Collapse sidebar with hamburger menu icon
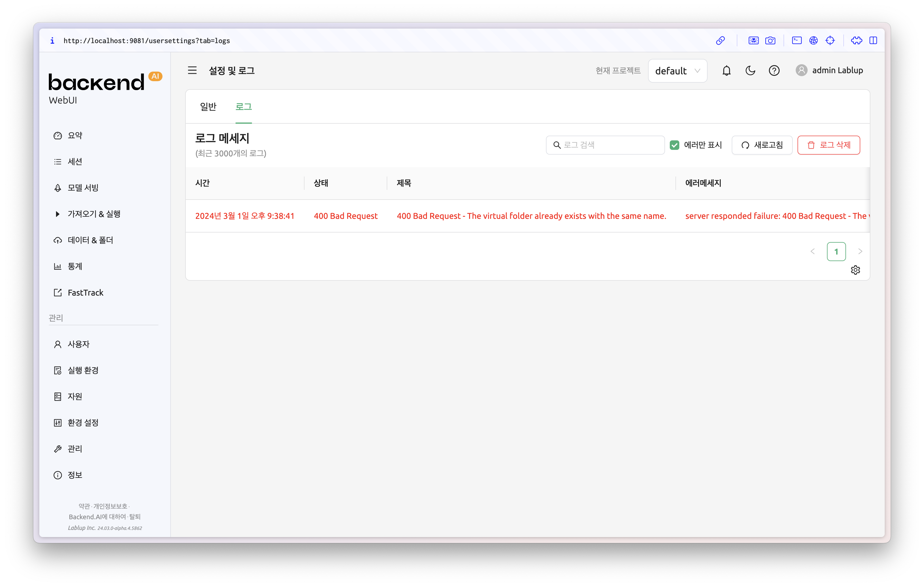924x587 pixels. click(192, 70)
